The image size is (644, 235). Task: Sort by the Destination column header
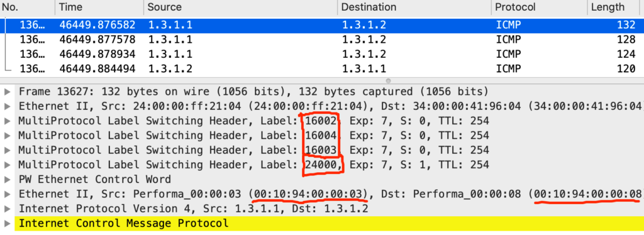click(x=414, y=7)
